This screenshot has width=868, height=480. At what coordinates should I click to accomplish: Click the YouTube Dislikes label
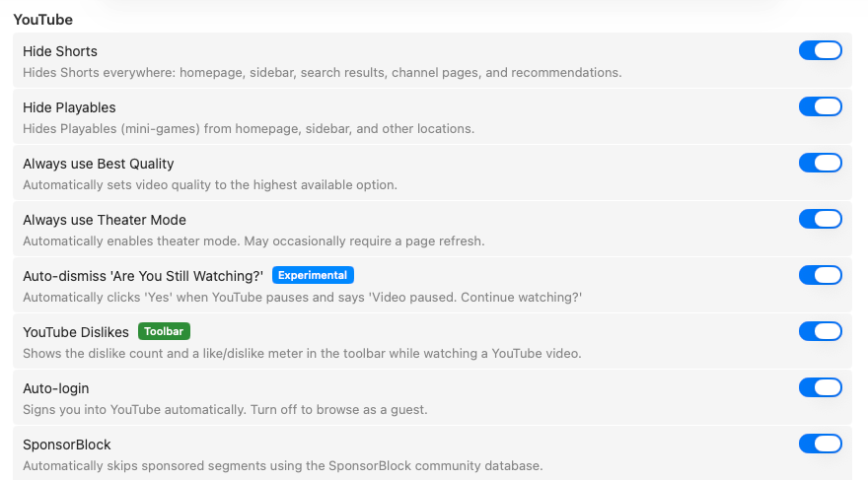point(76,332)
